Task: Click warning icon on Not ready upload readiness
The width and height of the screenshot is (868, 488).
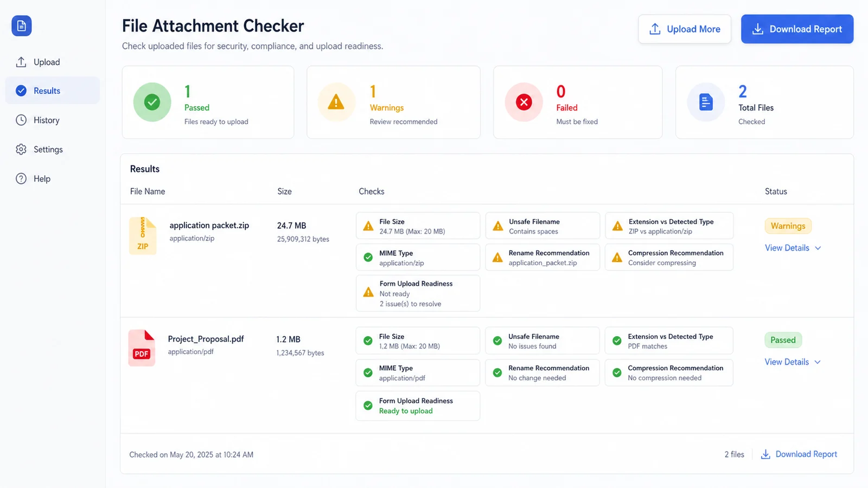Action: [x=368, y=292]
